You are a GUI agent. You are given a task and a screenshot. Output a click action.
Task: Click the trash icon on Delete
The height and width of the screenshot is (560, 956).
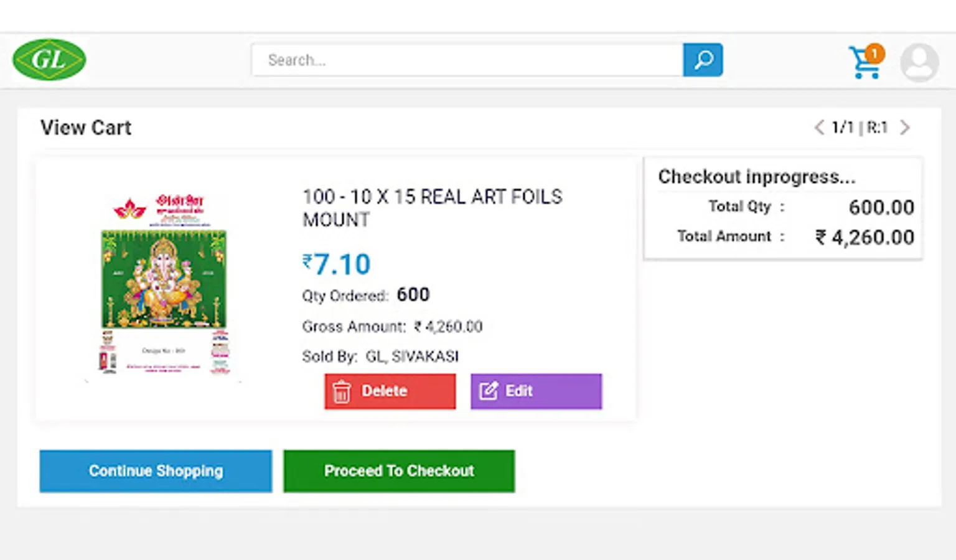coord(342,391)
